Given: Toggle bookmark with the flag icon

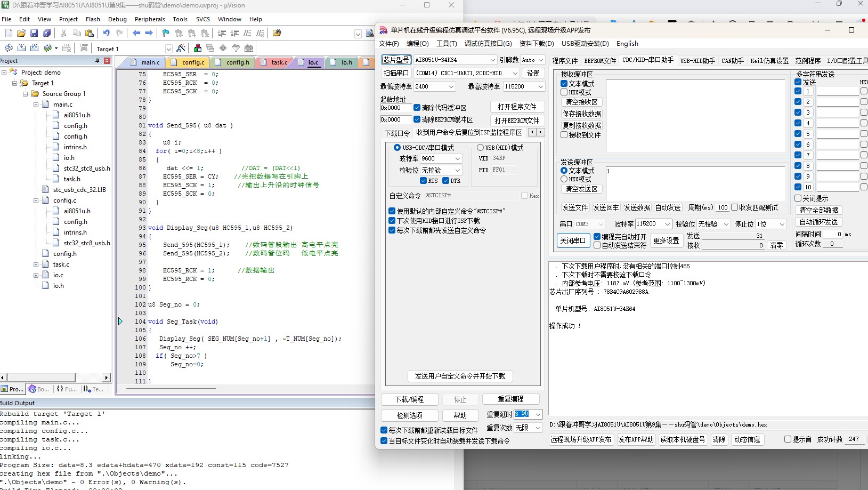Looking at the screenshot, I should [166, 33].
